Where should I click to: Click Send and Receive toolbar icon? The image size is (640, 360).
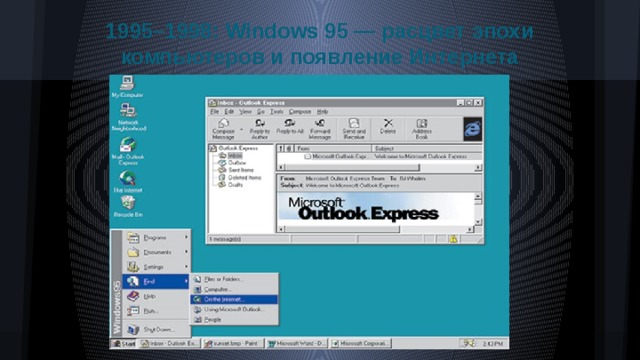click(x=354, y=129)
